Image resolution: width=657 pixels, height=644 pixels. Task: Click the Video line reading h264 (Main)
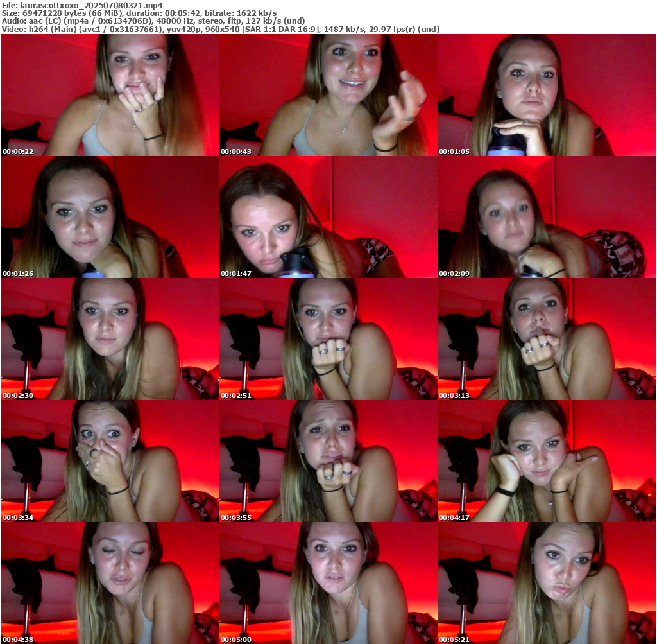pos(221,30)
